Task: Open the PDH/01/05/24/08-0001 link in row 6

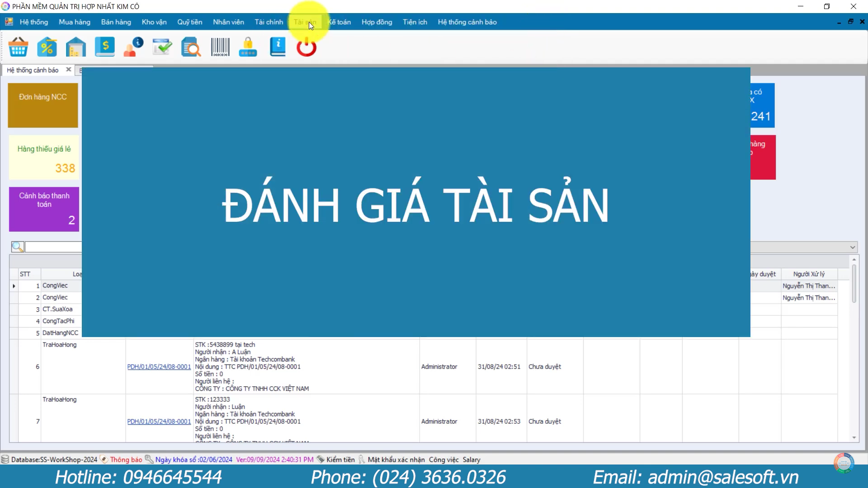Action: pyautogui.click(x=159, y=366)
